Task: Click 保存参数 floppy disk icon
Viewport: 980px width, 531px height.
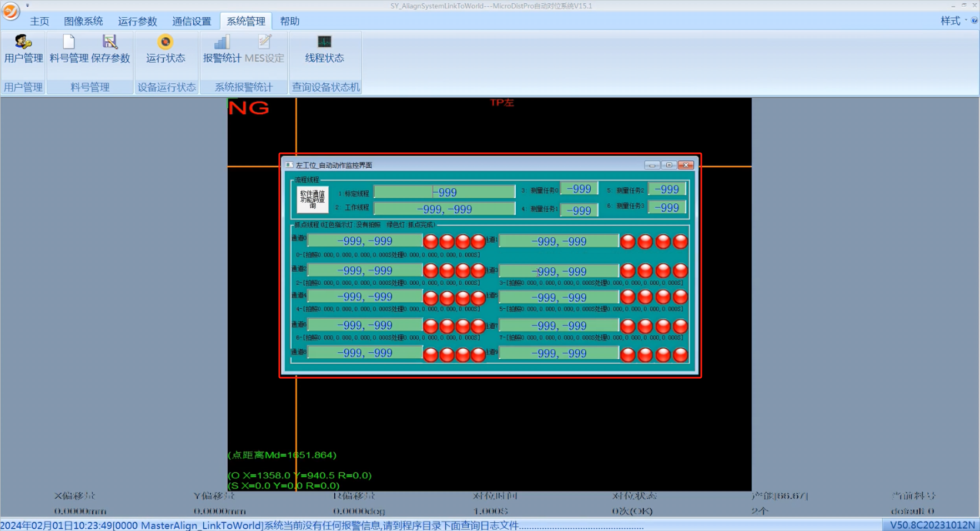Action: point(110,42)
